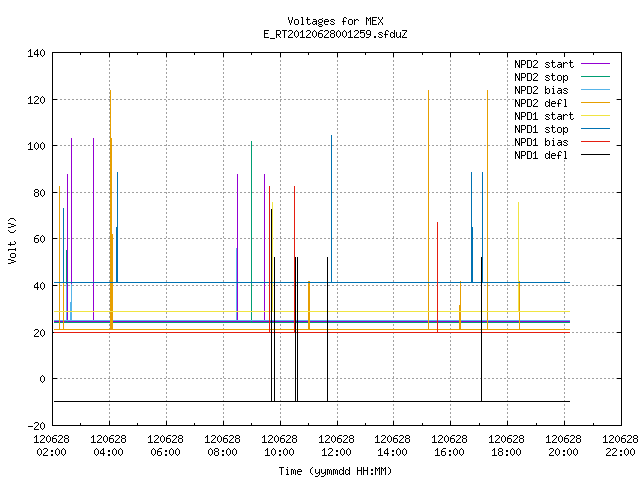
Task: Click the black line sample beside NPD1 defl
Action: [596, 155]
